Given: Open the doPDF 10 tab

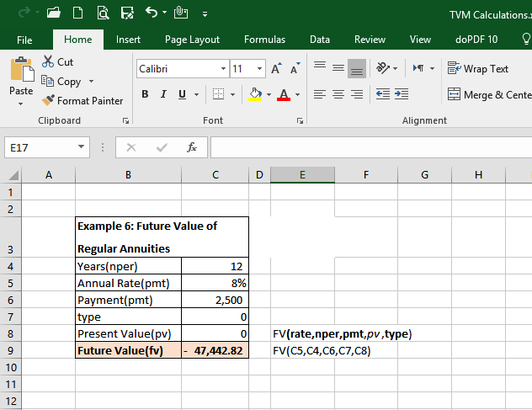Looking at the screenshot, I should 476,40.
